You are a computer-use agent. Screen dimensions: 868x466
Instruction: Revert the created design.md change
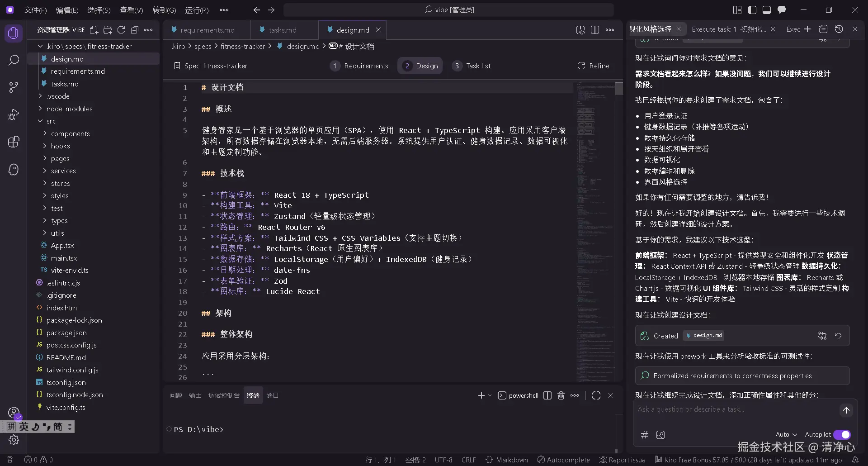point(838,336)
